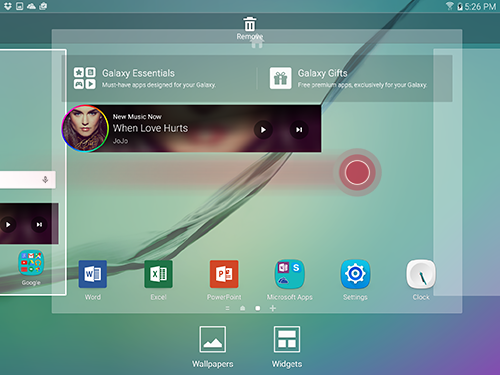Image resolution: width=500 pixels, height=375 pixels.
Task: Tap the Remove trash can icon
Action: (x=250, y=24)
